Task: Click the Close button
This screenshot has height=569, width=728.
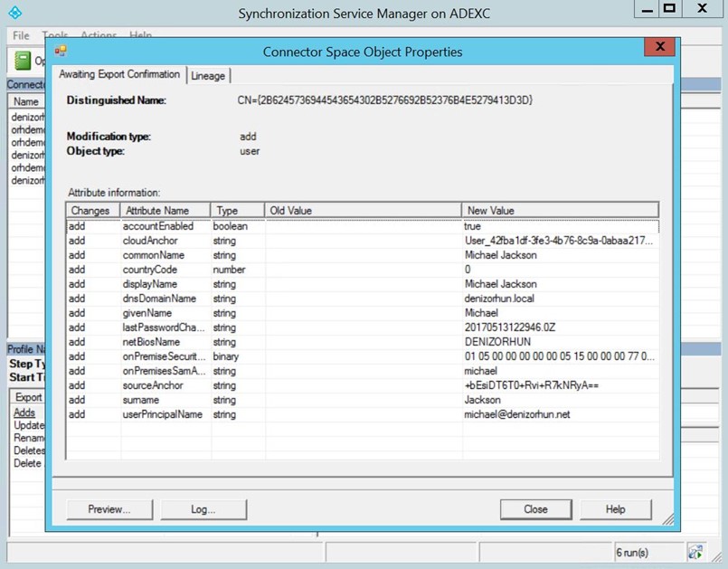Action: [535, 509]
